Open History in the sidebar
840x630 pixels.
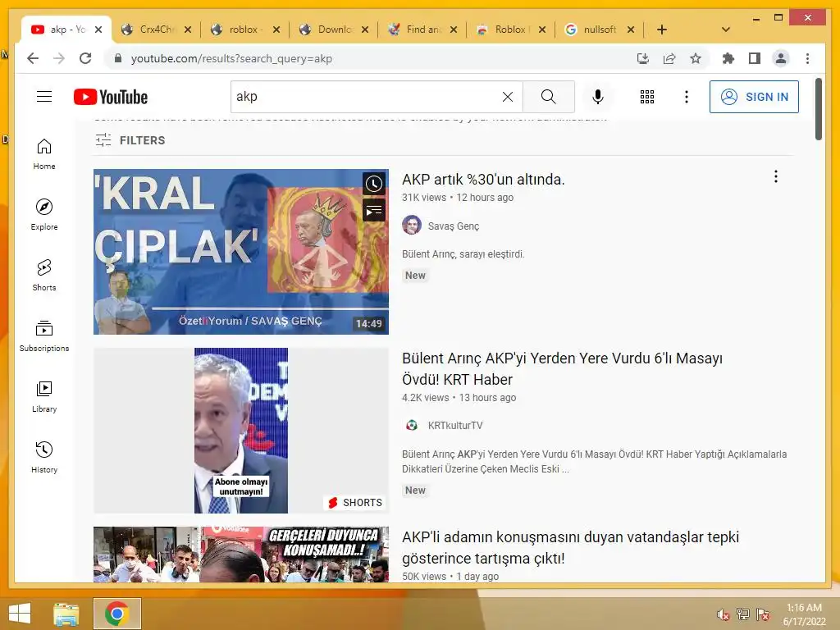point(44,457)
